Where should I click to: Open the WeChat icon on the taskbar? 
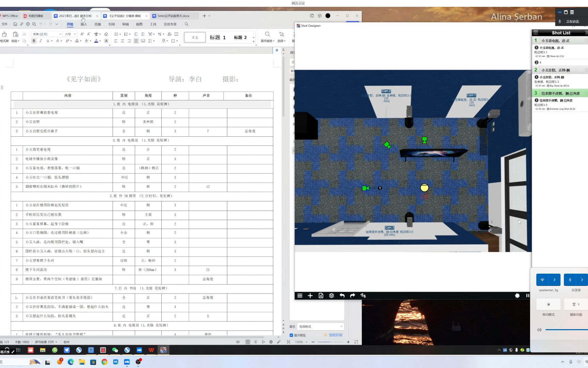coord(115,350)
